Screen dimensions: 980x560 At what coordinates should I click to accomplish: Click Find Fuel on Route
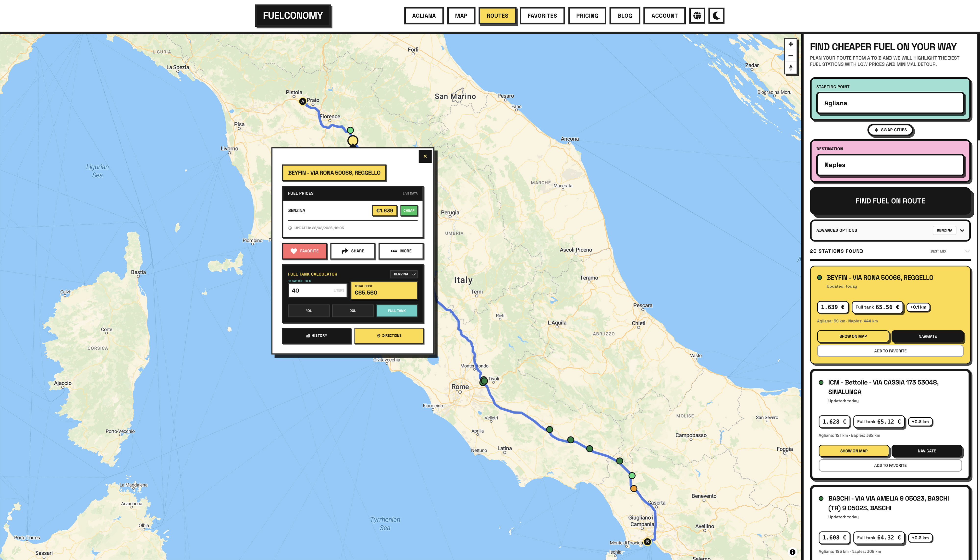pyautogui.click(x=890, y=201)
